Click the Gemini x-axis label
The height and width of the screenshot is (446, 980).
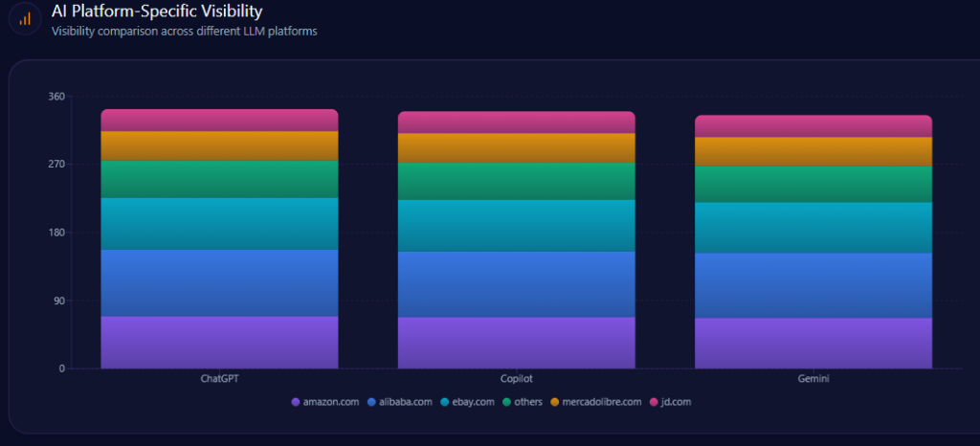pyautogui.click(x=813, y=379)
